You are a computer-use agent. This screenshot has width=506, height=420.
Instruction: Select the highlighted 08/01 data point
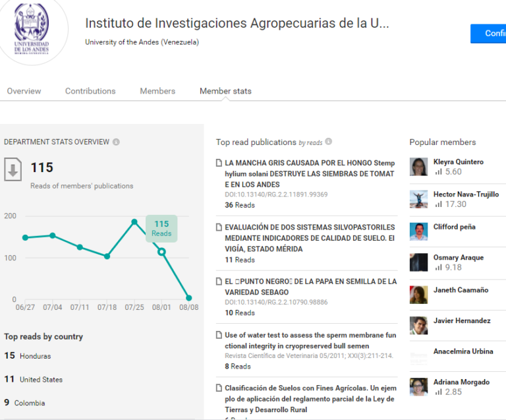click(161, 252)
